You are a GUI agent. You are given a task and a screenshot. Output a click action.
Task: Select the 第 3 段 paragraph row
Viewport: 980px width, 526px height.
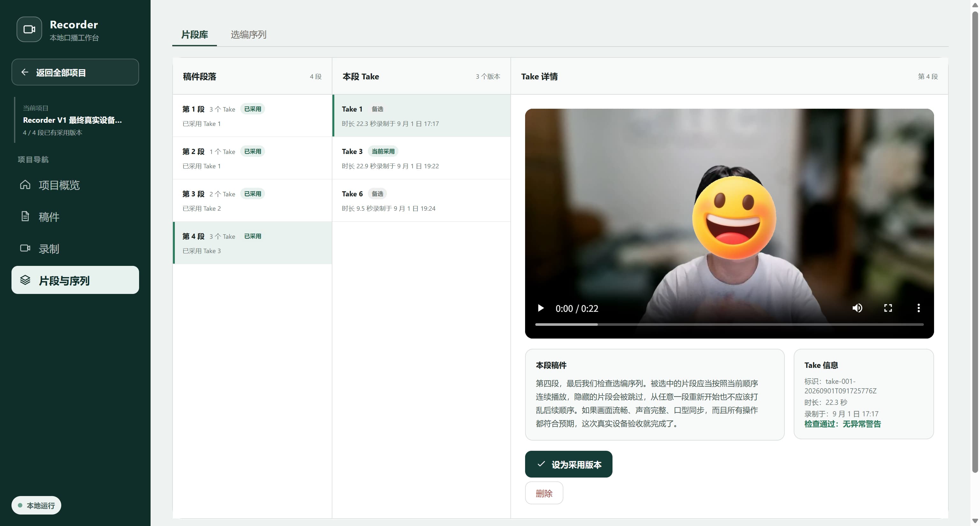coord(252,201)
